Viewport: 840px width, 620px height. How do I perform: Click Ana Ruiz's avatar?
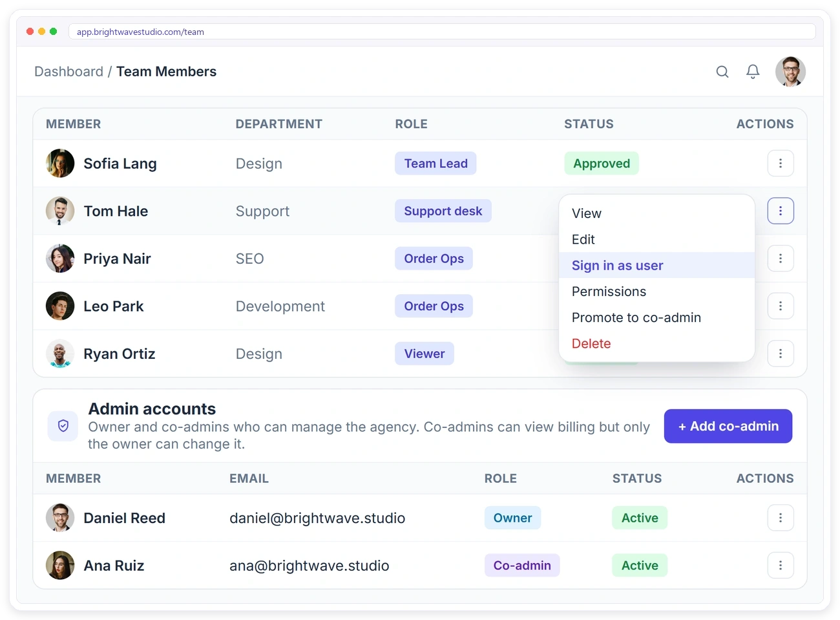(x=60, y=566)
